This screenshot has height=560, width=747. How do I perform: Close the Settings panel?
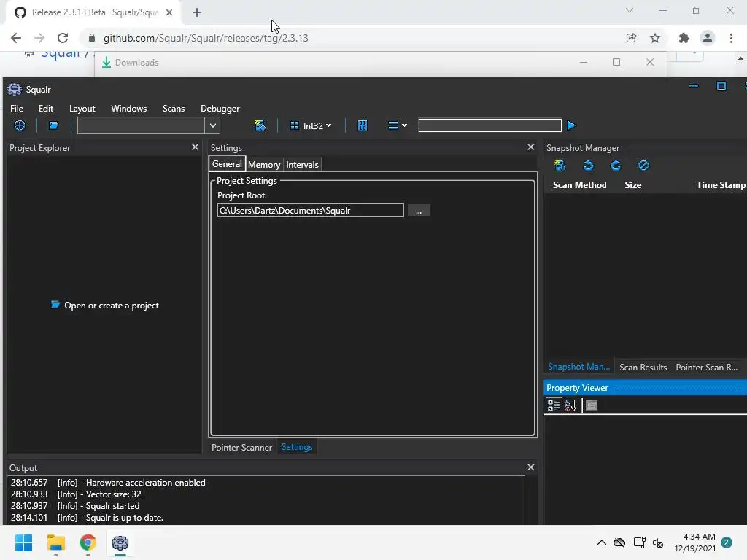coord(531,147)
